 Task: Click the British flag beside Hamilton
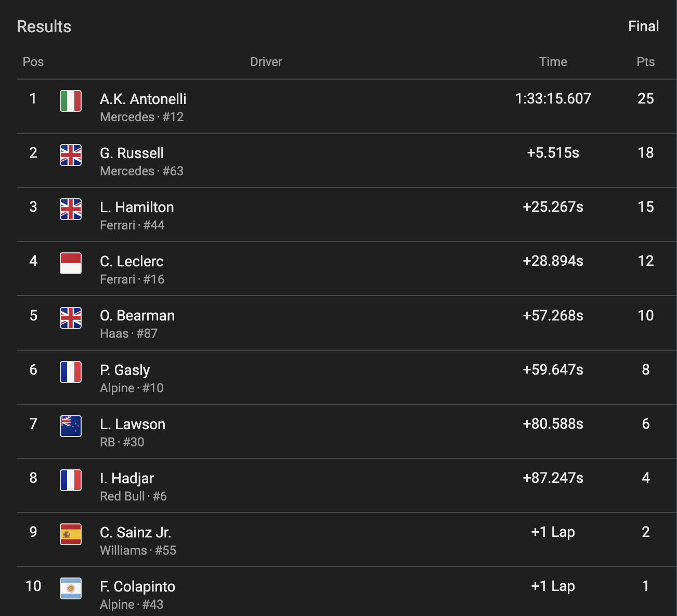click(x=71, y=209)
